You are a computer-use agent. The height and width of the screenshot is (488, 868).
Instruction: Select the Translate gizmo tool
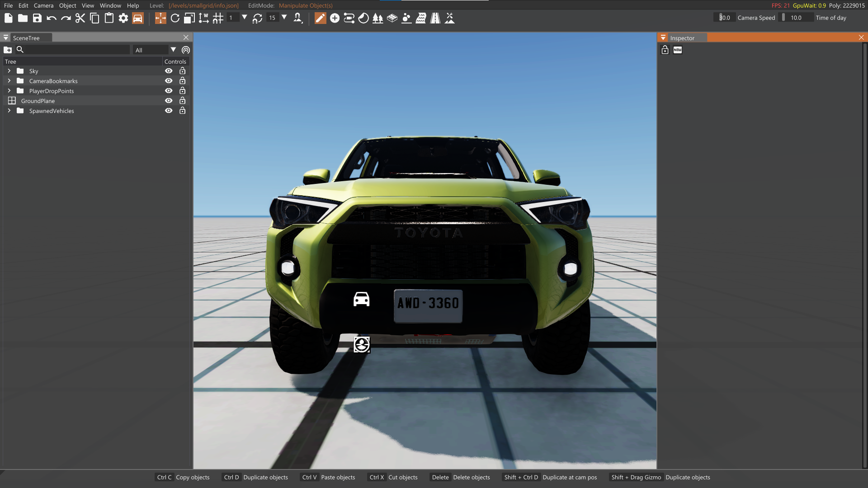coord(160,18)
